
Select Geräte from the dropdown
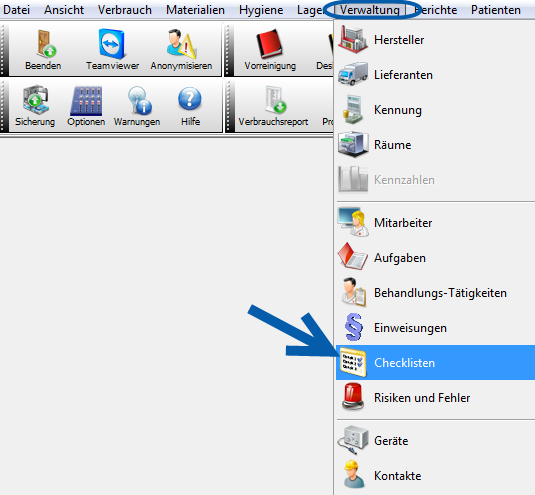click(x=435, y=441)
